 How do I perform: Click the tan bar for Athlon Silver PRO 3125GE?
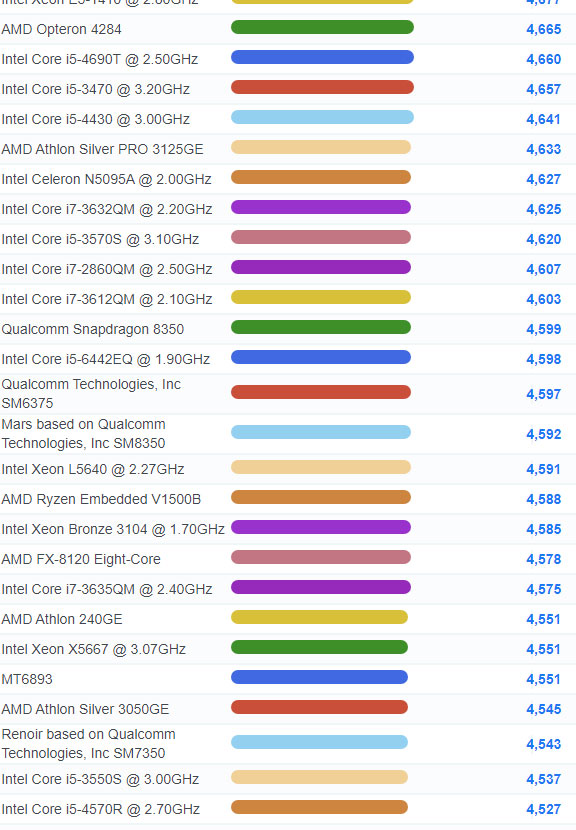pyautogui.click(x=321, y=147)
